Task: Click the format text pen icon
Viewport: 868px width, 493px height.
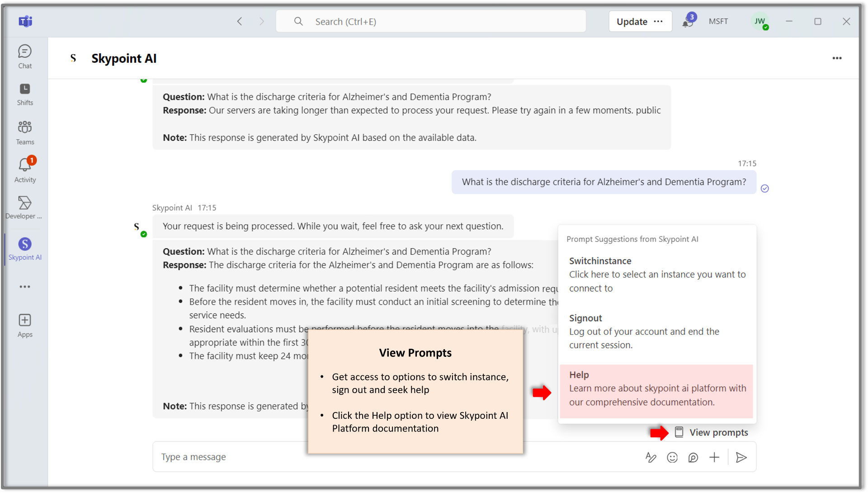Action: tap(651, 457)
